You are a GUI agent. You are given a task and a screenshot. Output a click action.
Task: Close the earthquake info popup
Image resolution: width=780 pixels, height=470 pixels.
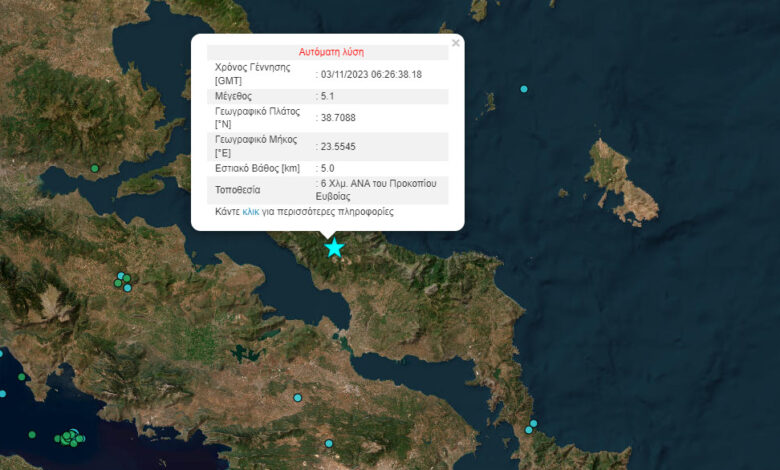[456, 43]
